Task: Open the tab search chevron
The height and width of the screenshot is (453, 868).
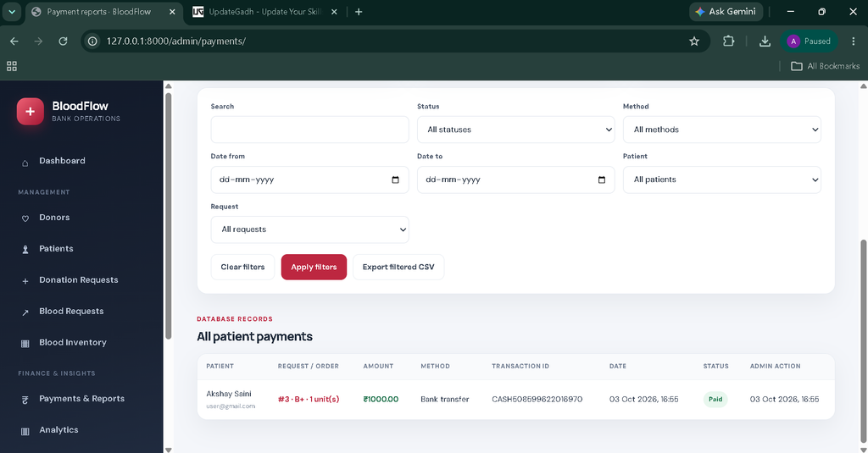Action: click(12, 12)
